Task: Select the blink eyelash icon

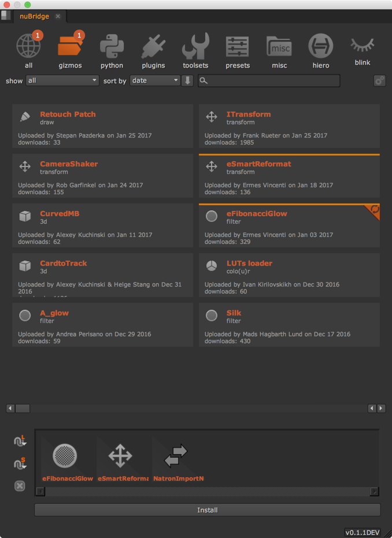Action: (363, 45)
